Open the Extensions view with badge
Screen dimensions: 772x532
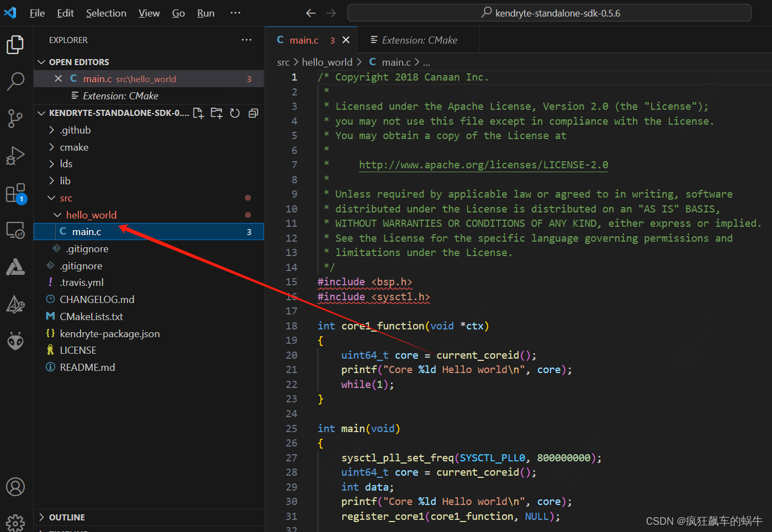click(x=15, y=193)
